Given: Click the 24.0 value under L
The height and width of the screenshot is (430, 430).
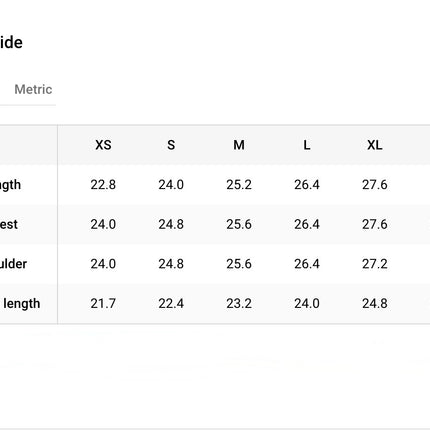Looking at the screenshot, I should point(307,304).
